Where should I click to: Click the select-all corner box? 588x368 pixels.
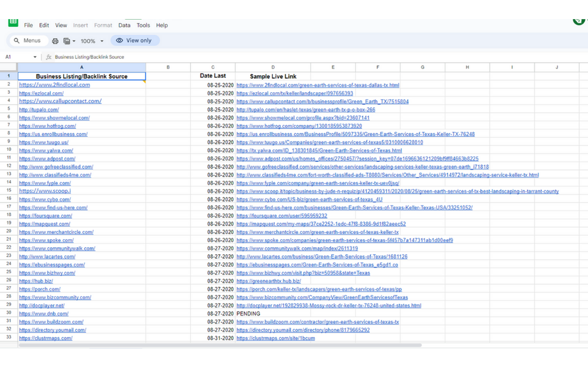9,67
